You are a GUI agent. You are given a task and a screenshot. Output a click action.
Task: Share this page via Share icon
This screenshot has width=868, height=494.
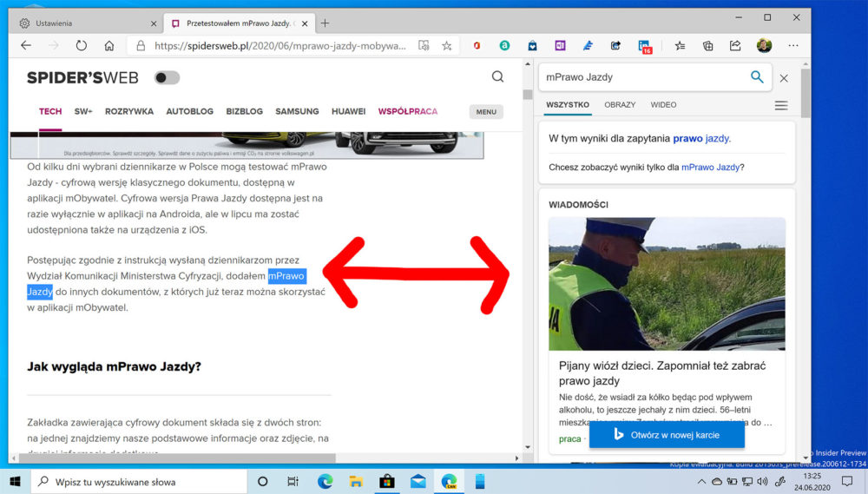point(735,46)
